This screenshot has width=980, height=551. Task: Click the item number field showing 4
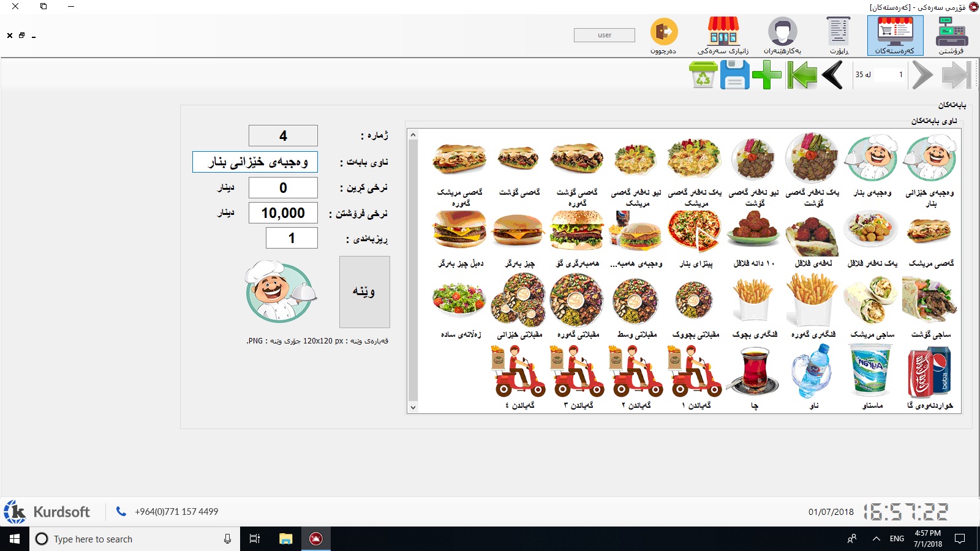click(283, 135)
